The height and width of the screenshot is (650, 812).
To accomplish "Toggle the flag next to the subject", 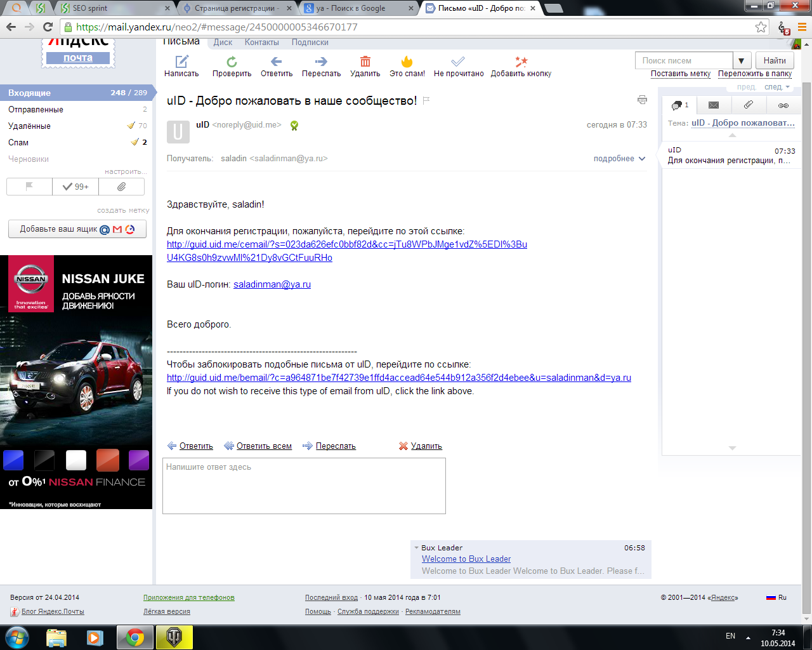I will 426,100.
